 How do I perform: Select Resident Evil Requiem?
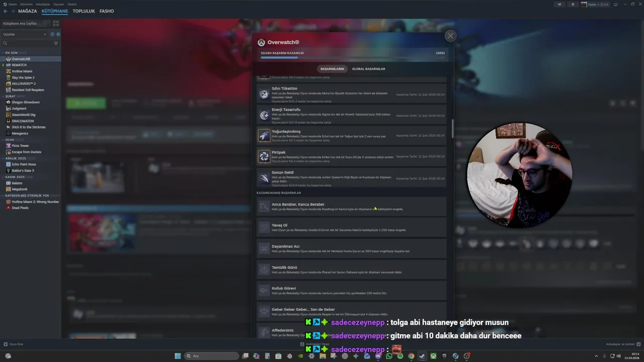coord(31,90)
